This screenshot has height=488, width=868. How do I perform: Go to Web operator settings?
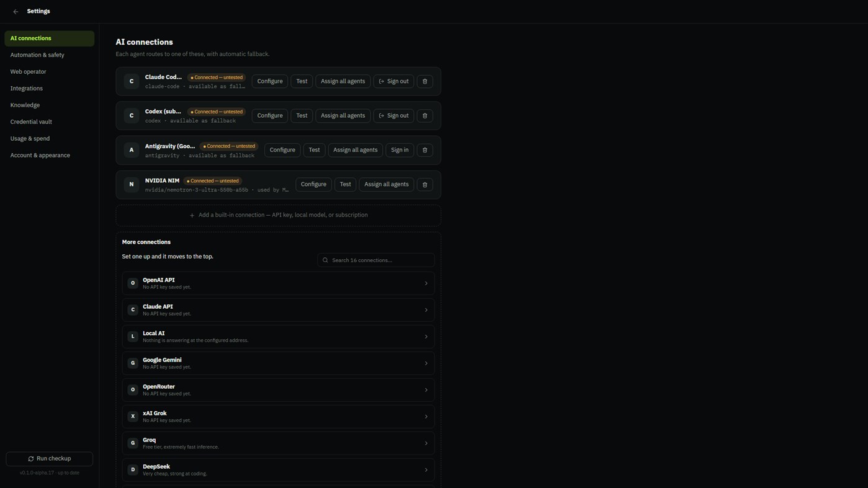click(x=50, y=72)
